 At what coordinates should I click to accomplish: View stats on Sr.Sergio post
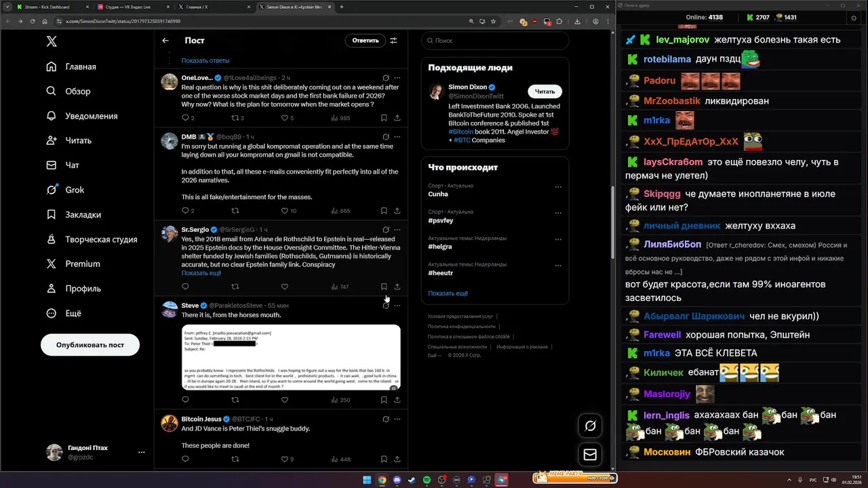coord(340,287)
